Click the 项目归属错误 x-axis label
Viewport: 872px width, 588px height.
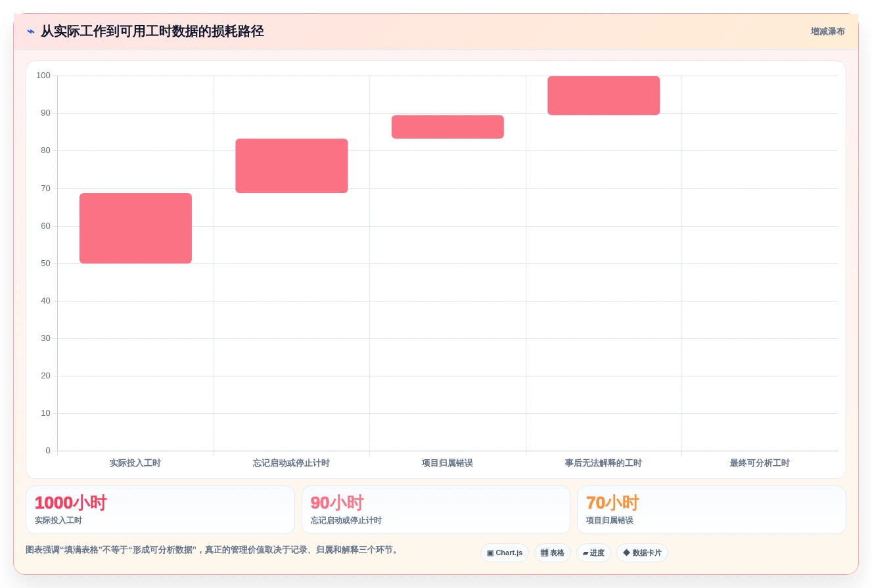click(447, 463)
